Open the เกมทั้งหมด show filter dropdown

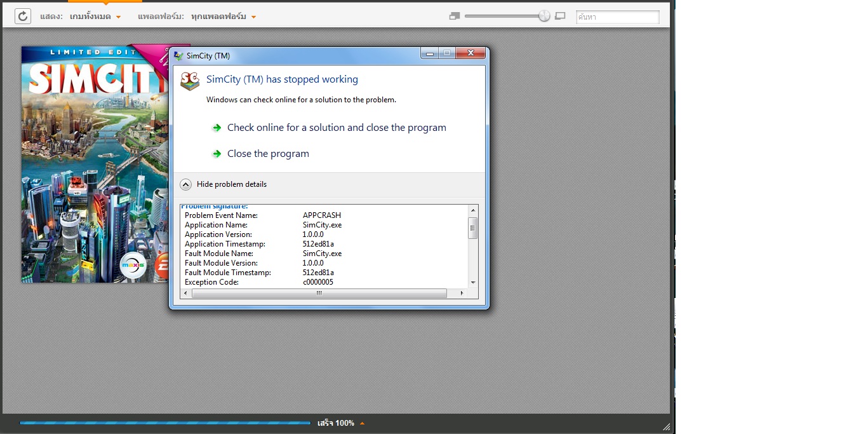pyautogui.click(x=95, y=17)
